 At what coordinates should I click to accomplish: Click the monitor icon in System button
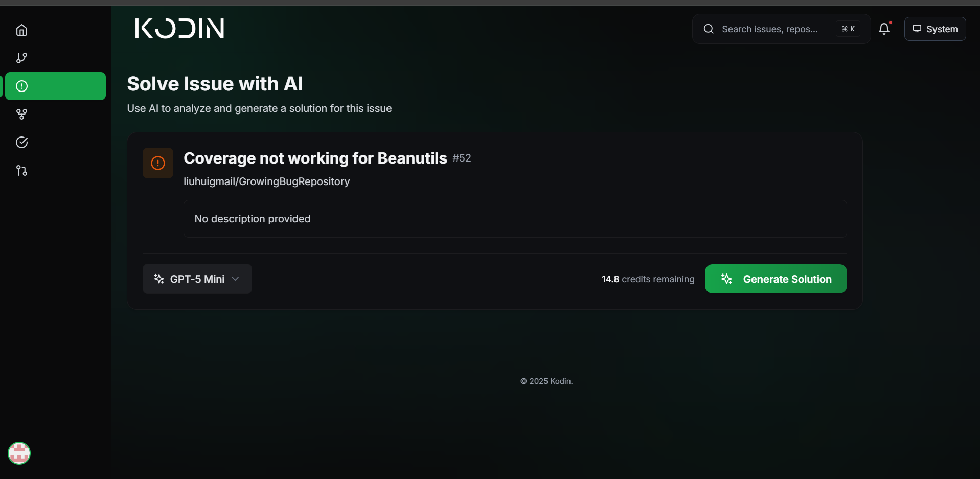coord(917,29)
